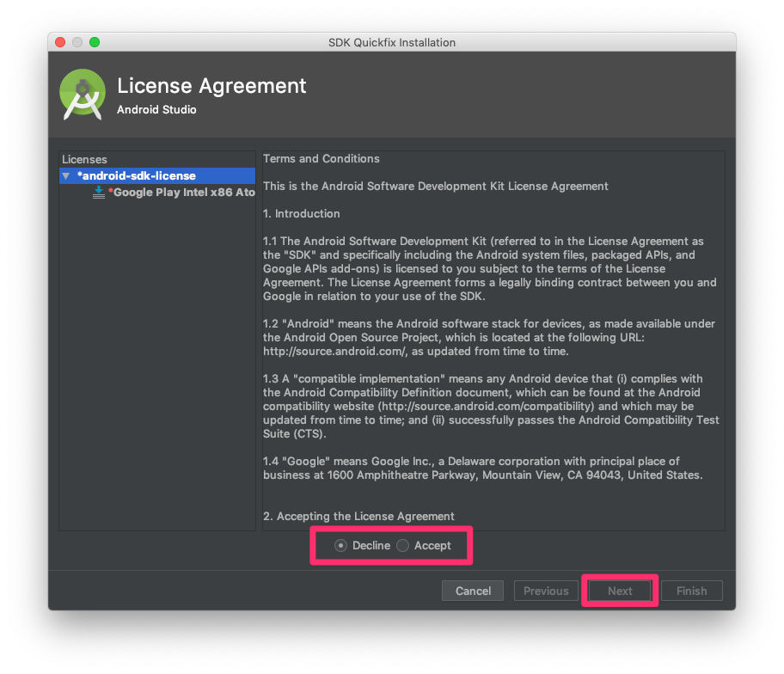This screenshot has width=784, height=674.
Task: Click the Android Studio logo icon
Action: pyautogui.click(x=83, y=94)
